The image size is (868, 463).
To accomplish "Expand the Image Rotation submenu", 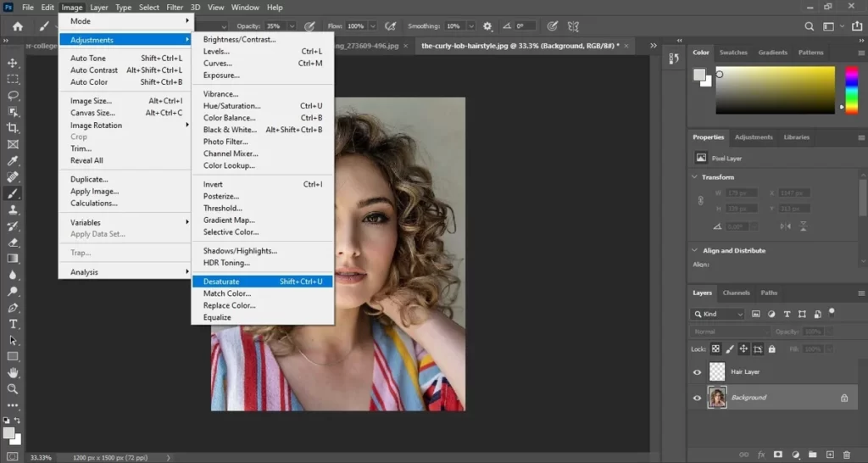I will coord(126,126).
